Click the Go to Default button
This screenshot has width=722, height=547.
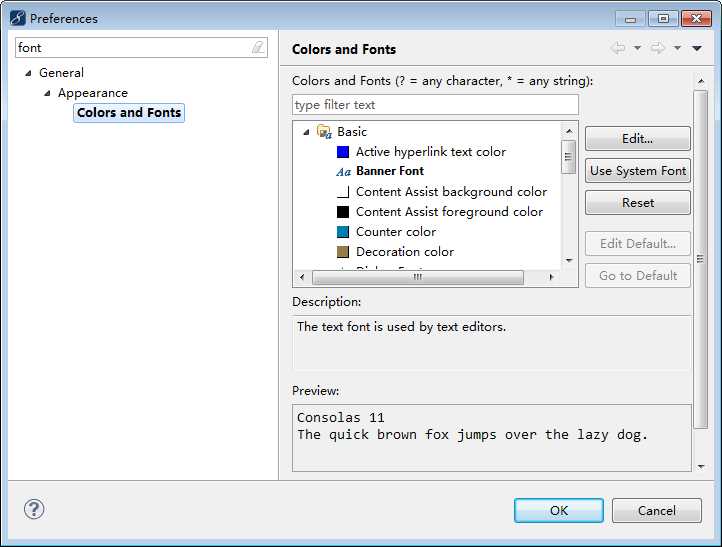click(638, 275)
